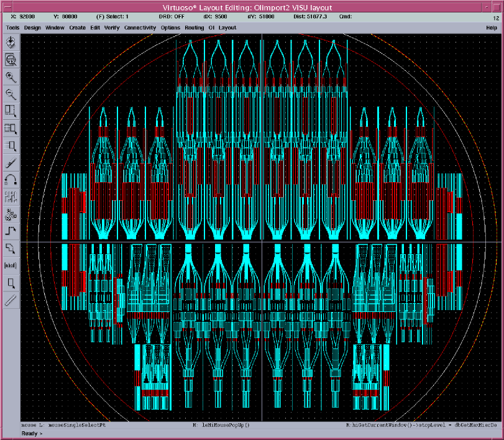Activate the Stretch tool icon
The height and width of the screenshot is (440, 504).
11,111
